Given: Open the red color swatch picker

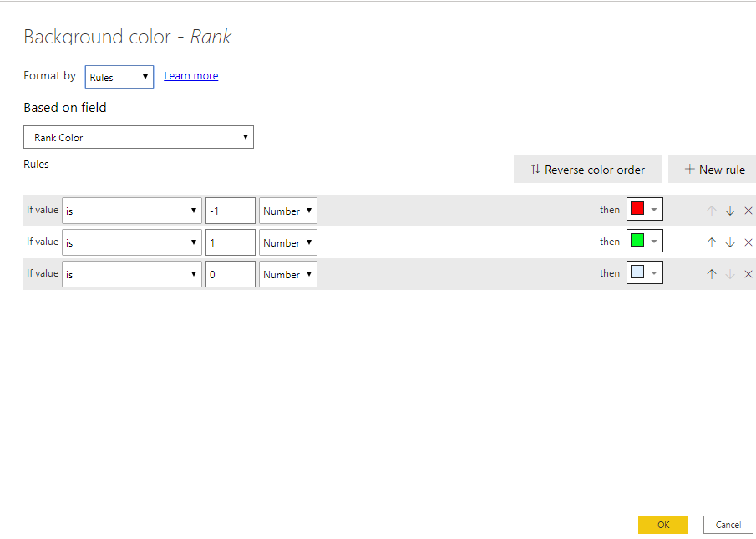Looking at the screenshot, I should coord(645,209).
